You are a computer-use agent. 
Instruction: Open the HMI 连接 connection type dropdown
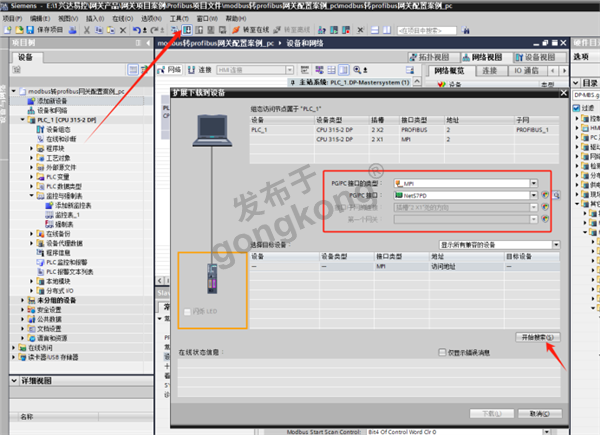[x=290, y=70]
